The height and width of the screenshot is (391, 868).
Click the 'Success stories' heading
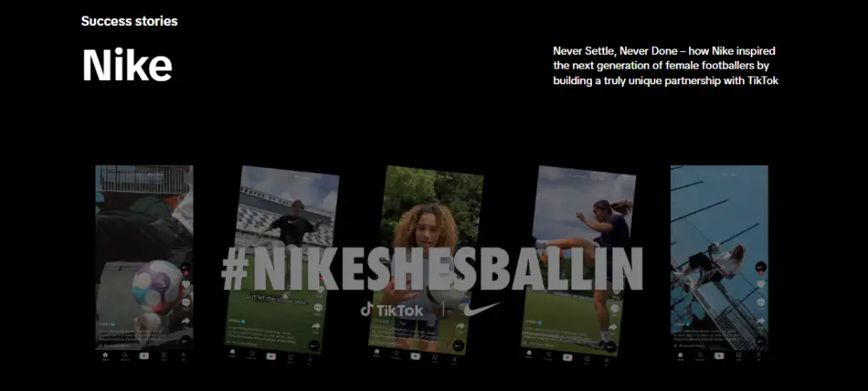129,21
